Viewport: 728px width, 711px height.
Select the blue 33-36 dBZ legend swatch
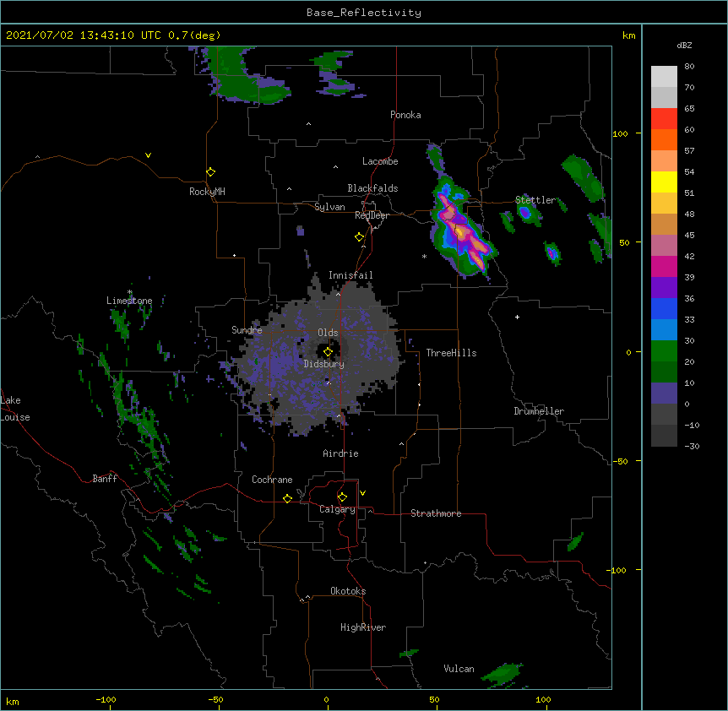tap(664, 308)
